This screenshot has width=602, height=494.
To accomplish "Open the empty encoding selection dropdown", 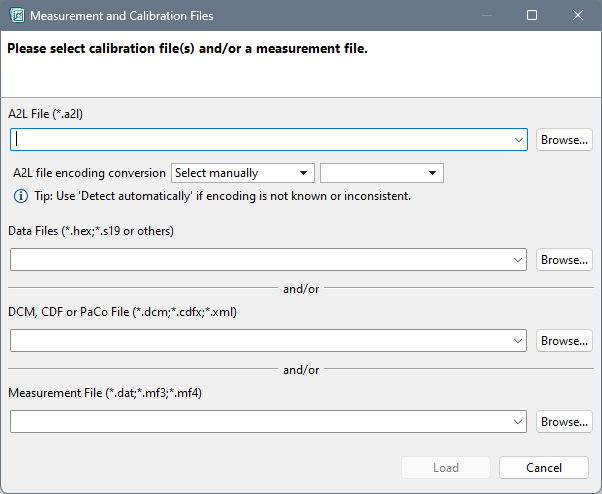I will tap(381, 173).
